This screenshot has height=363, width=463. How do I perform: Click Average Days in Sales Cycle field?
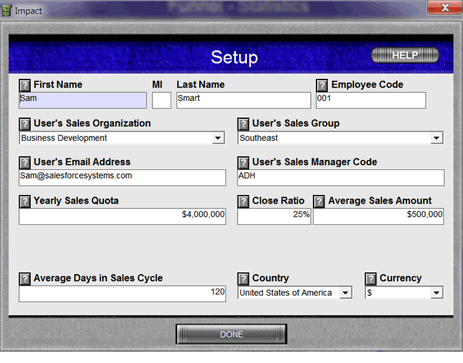coord(122,294)
